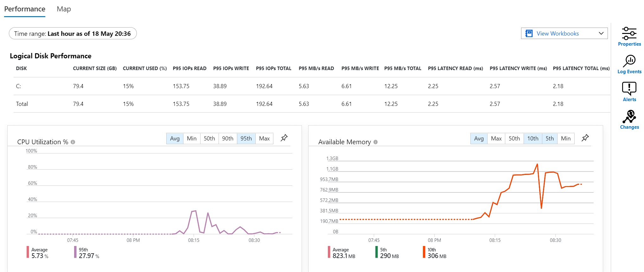Sort by P95 IOPs WRITE header
Image resolution: width=644 pixels, height=272 pixels.
pyautogui.click(x=231, y=68)
